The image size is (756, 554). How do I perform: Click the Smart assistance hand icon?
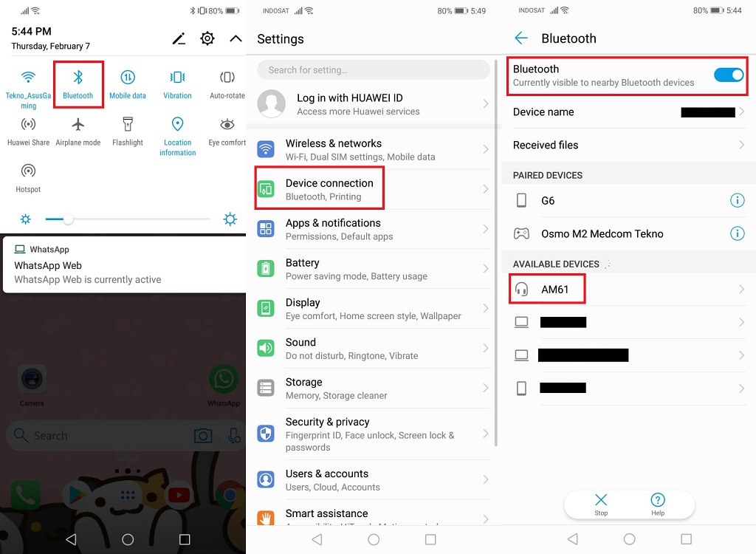click(x=266, y=518)
